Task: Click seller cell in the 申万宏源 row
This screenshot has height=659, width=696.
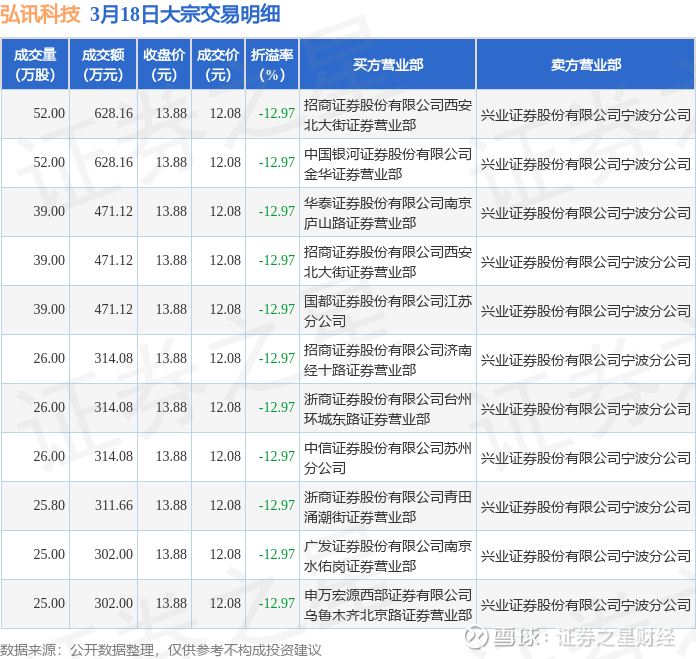Action: 585,605
